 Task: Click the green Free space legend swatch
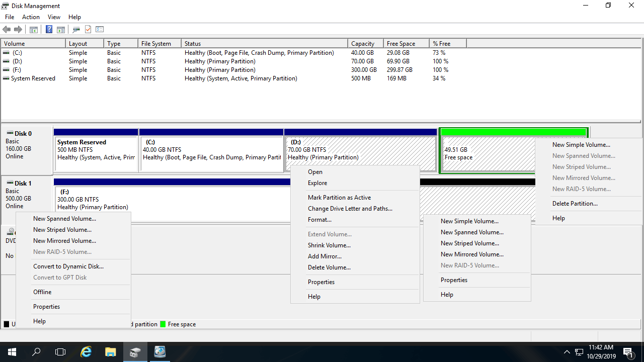[163, 324]
